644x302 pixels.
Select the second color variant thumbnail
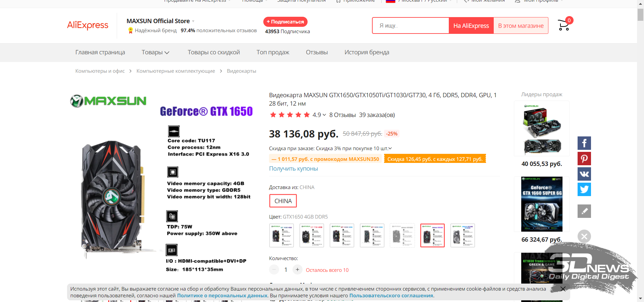312,235
